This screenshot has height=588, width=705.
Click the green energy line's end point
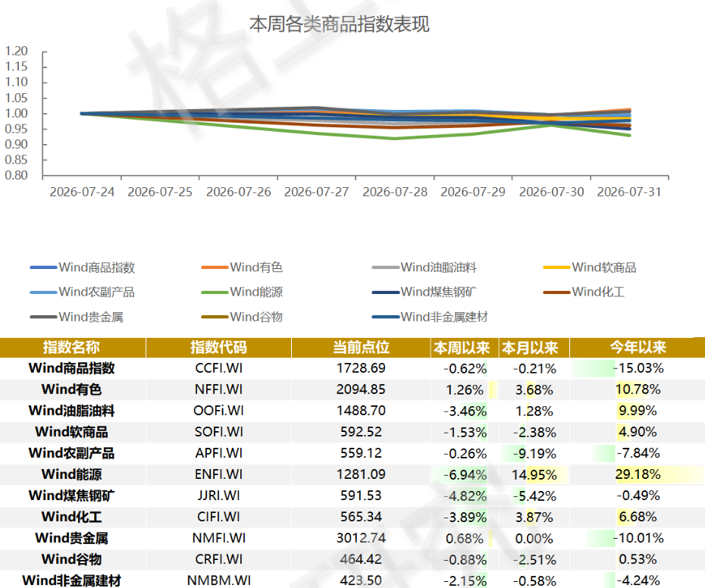coord(629,136)
